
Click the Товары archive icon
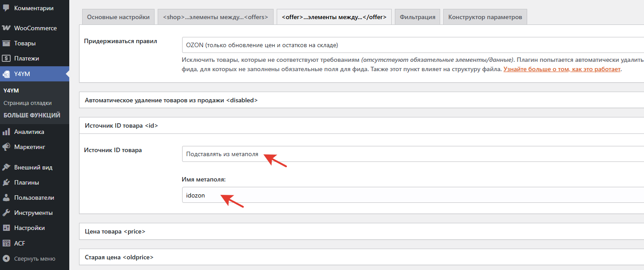pyautogui.click(x=6, y=43)
